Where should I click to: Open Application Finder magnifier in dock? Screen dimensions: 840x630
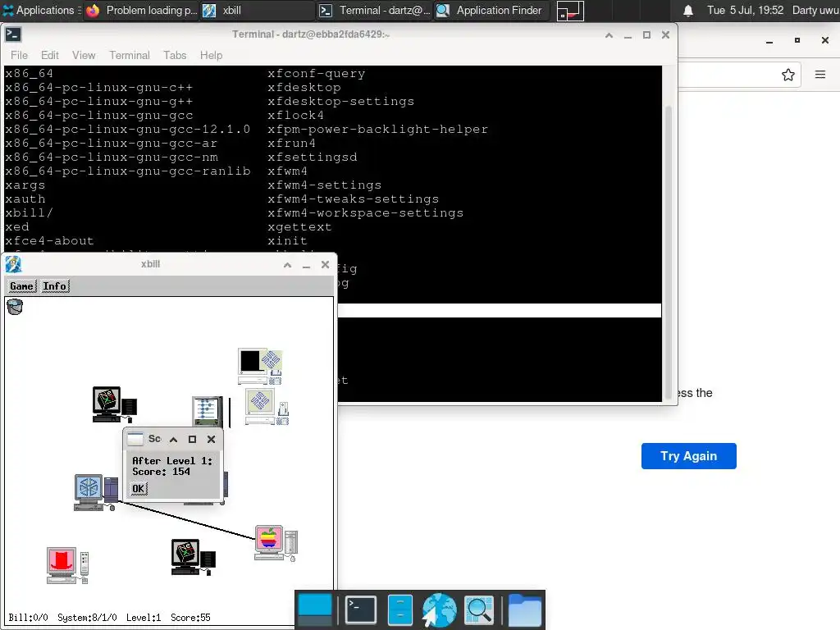[x=479, y=609]
